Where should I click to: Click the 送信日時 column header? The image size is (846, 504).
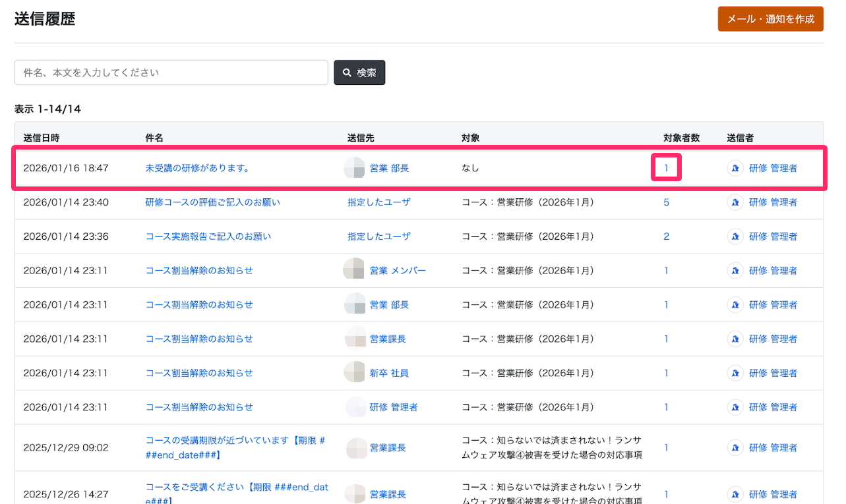click(42, 138)
